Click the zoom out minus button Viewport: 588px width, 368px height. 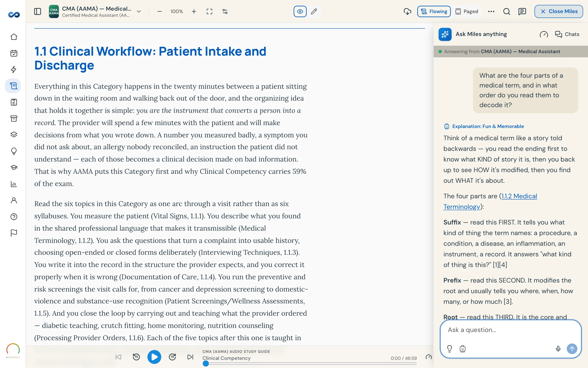(x=159, y=11)
